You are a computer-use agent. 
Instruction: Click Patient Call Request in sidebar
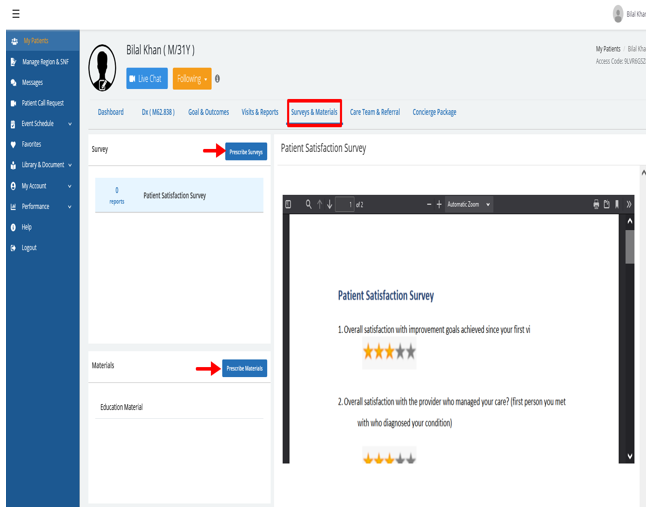pos(42,103)
